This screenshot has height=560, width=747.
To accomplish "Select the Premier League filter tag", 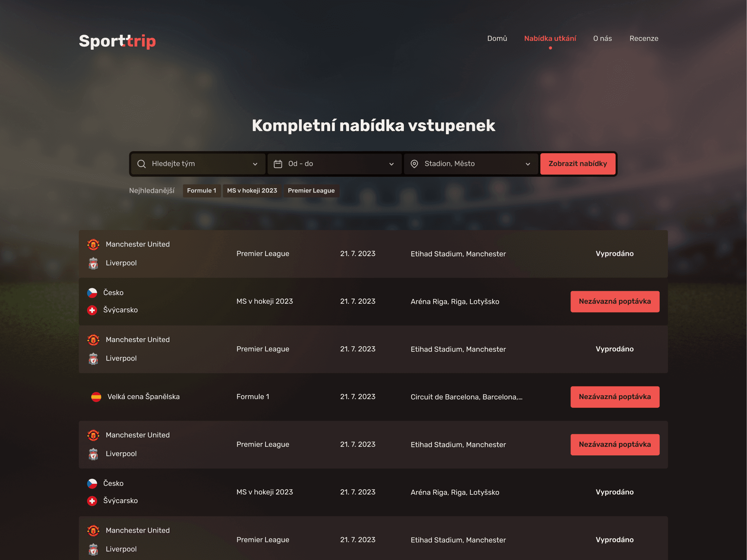I will click(311, 190).
